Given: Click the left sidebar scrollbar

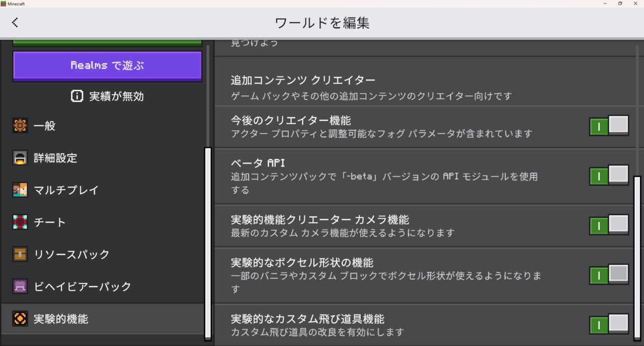Looking at the screenshot, I should (208, 243).
